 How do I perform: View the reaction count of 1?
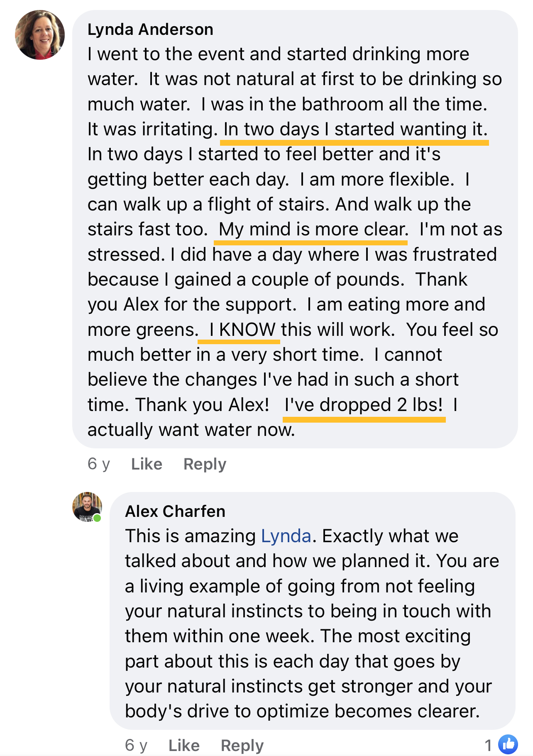[488, 745]
